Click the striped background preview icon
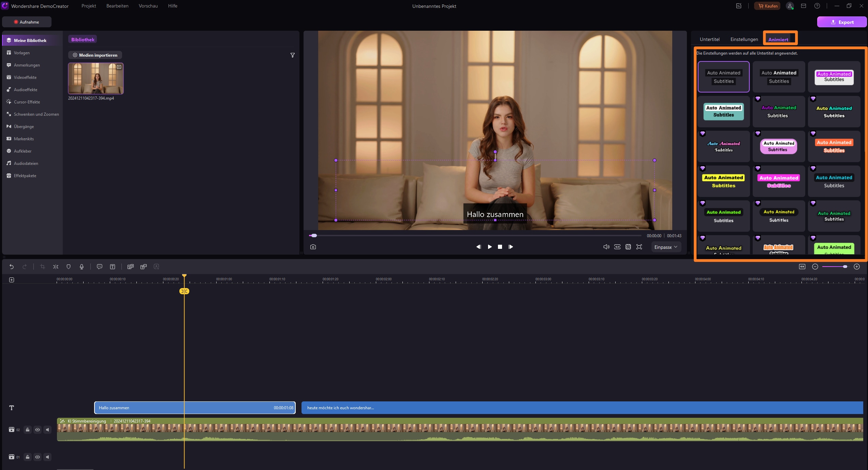This screenshot has height=470, width=868. pos(628,247)
